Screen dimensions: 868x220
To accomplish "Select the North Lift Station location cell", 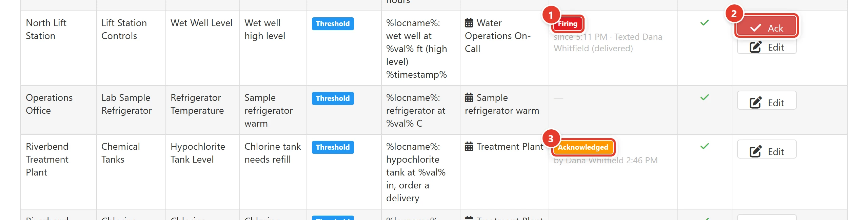I will click(59, 48).
